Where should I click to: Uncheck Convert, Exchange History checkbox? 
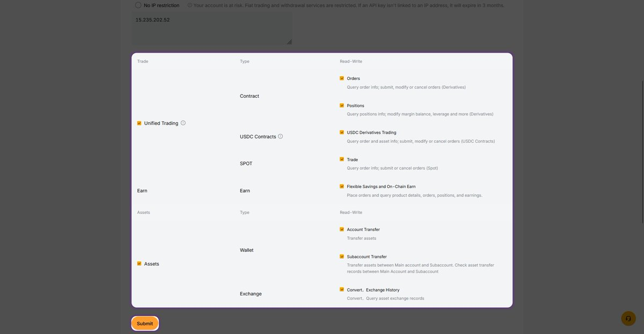tap(342, 289)
